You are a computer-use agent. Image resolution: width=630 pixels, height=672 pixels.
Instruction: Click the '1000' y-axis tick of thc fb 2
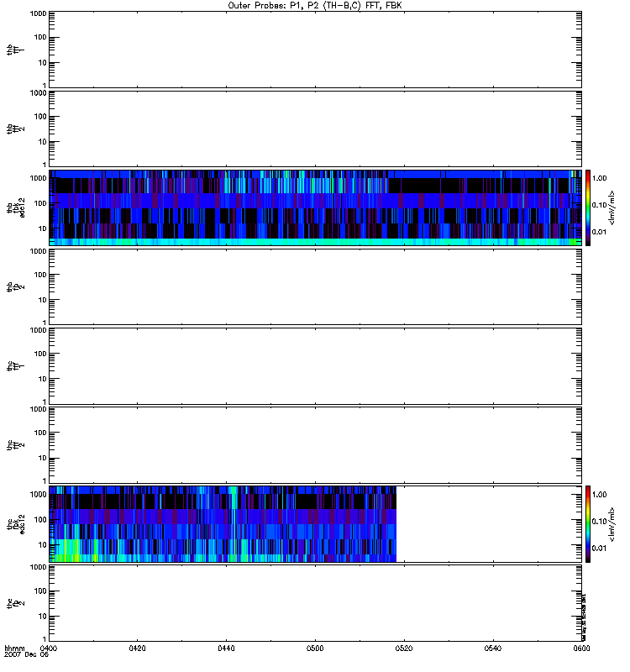(38, 568)
